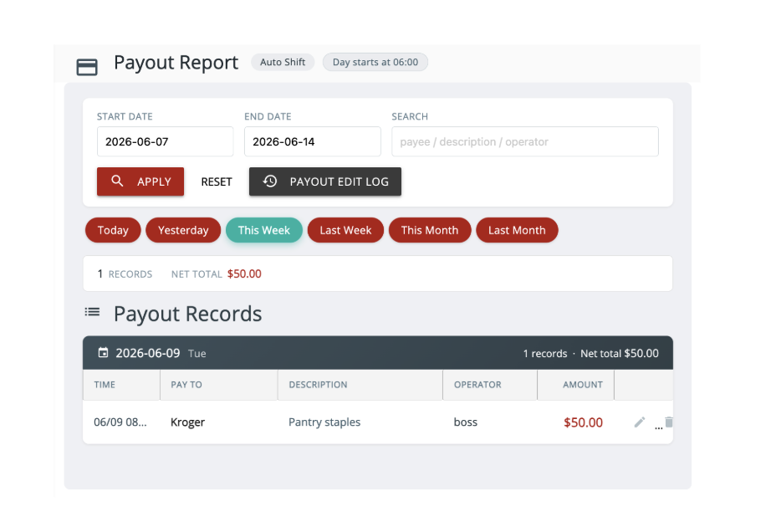Select the Last Month quick range
Image resolution: width=776 pixels, height=532 pixels.
[517, 230]
